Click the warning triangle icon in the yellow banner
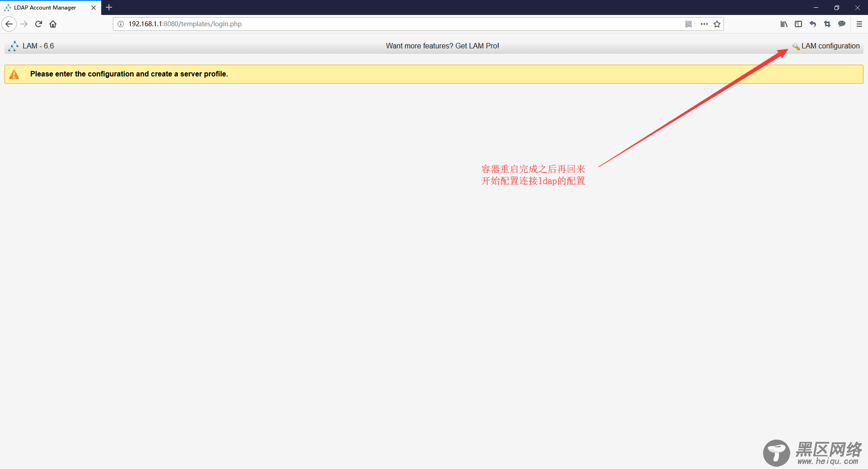 coord(14,74)
